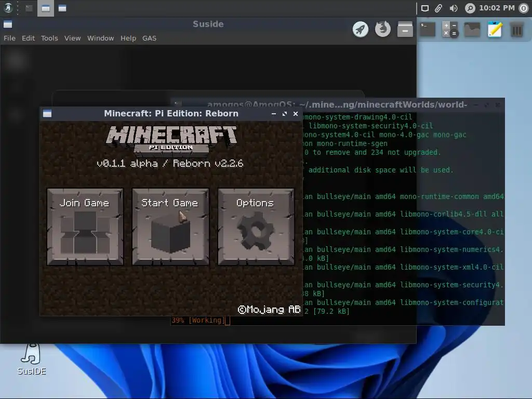Launch the terminal from the dock
The height and width of the screenshot is (399, 532).
click(428, 29)
